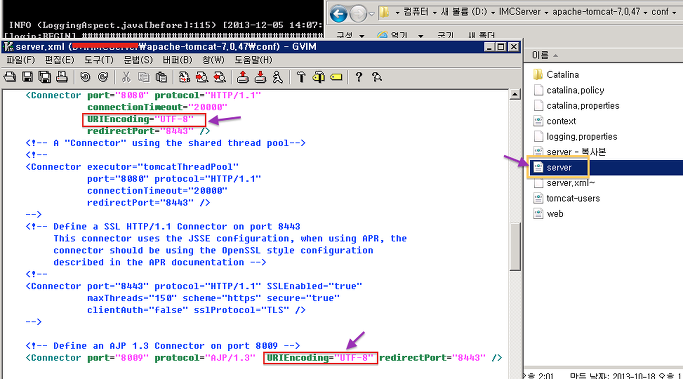This screenshot has height=379, width=683.
Task: Click the Help question mark icon
Action: point(358,77)
